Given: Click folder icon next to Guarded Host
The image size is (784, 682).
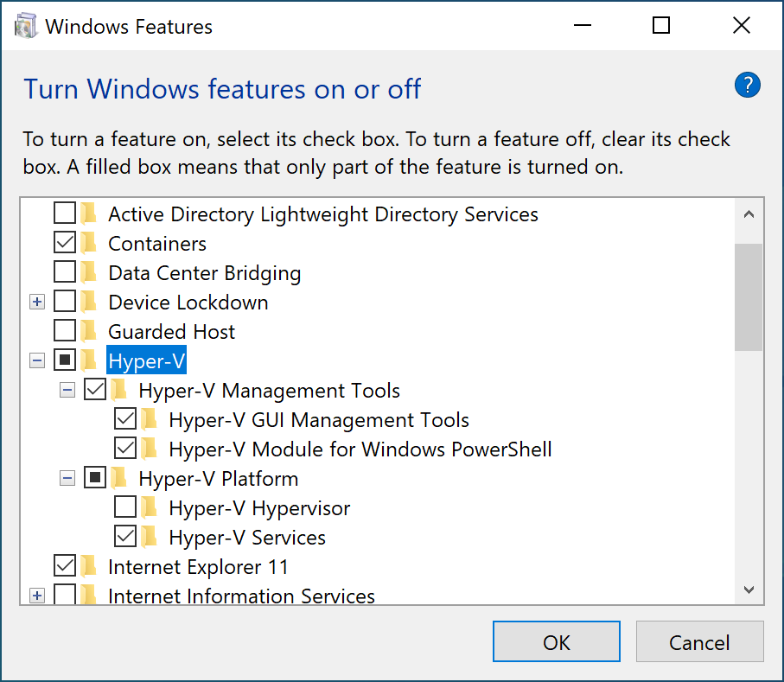Looking at the screenshot, I should (89, 332).
